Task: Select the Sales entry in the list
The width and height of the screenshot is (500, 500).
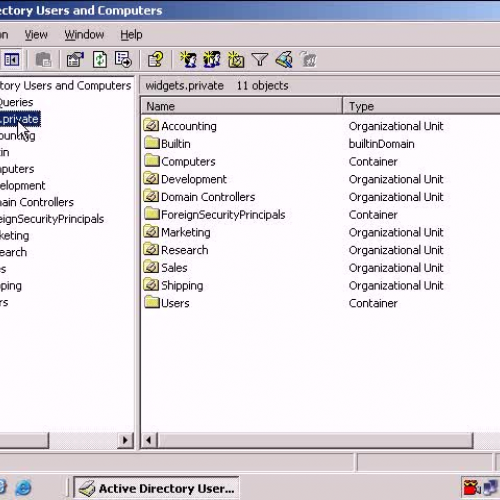Action: click(174, 268)
